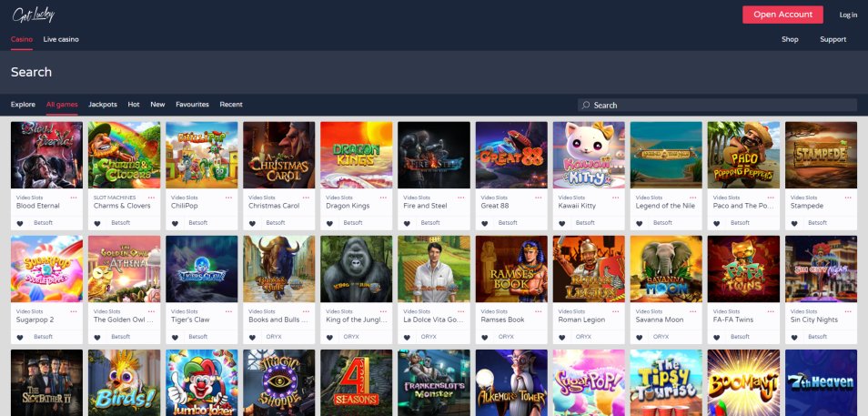Click the Betsoft provider label under Fire and Steel

pyautogui.click(x=430, y=223)
